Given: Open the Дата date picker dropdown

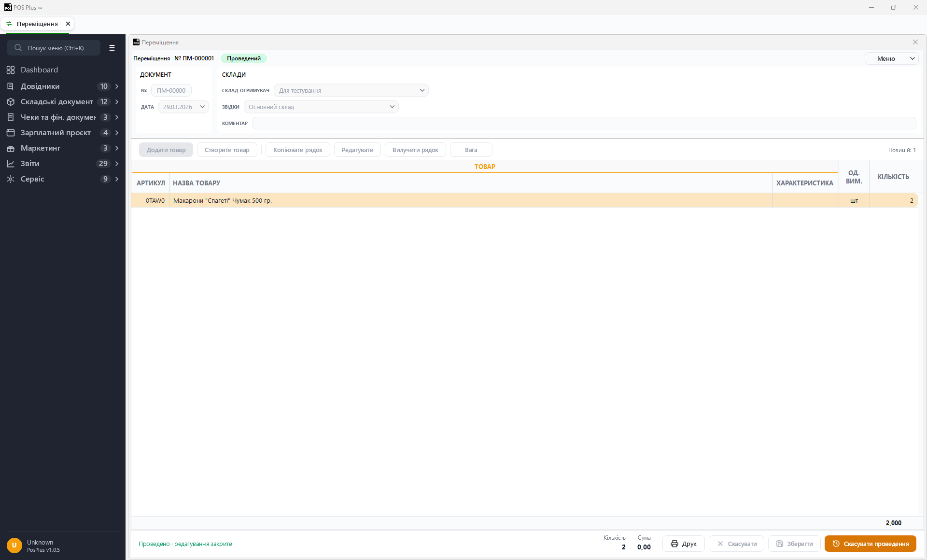Looking at the screenshot, I should (x=183, y=107).
